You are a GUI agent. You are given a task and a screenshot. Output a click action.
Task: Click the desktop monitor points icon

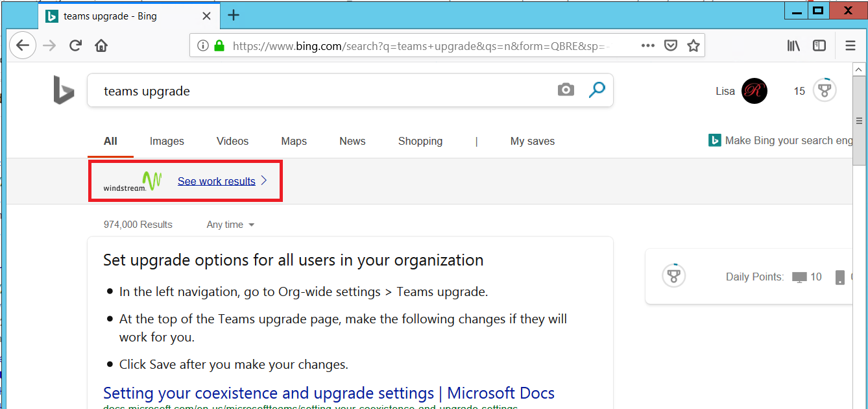click(799, 277)
